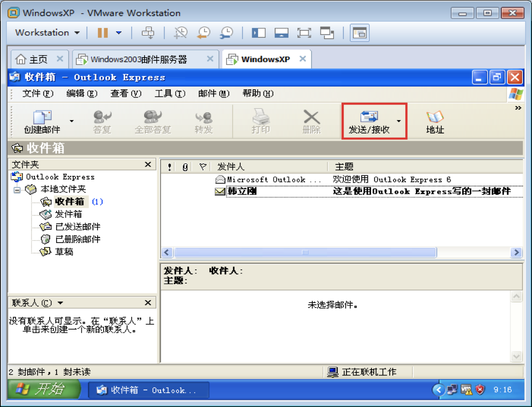Click the message list horizontal scrollbar thumb

[305, 253]
